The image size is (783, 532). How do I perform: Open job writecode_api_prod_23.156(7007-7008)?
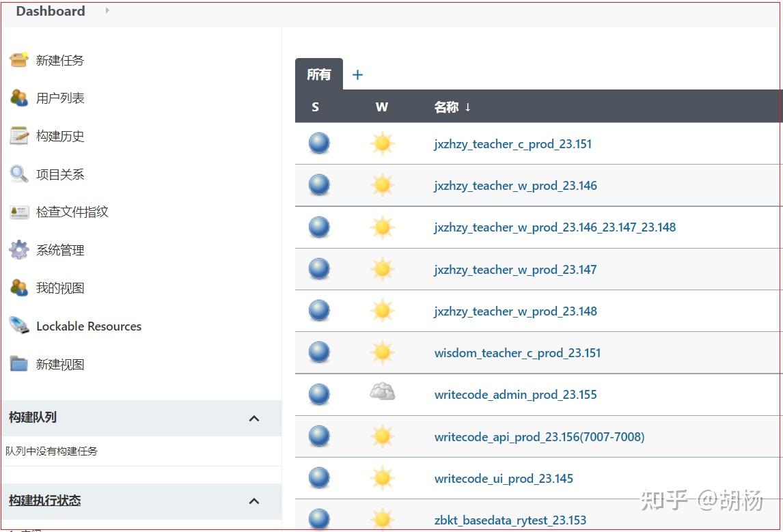click(539, 436)
